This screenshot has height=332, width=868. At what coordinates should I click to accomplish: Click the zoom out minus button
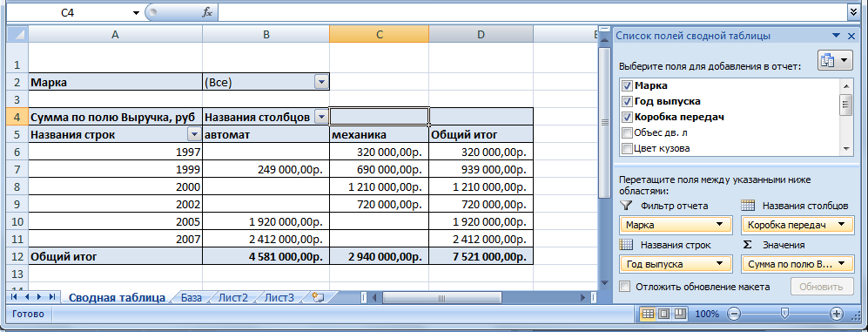(x=735, y=315)
